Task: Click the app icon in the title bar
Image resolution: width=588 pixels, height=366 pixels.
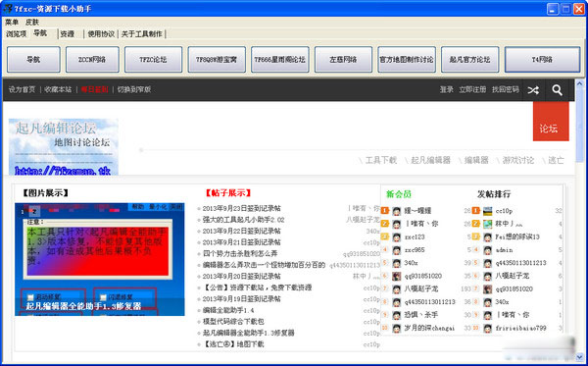Action: 7,8
